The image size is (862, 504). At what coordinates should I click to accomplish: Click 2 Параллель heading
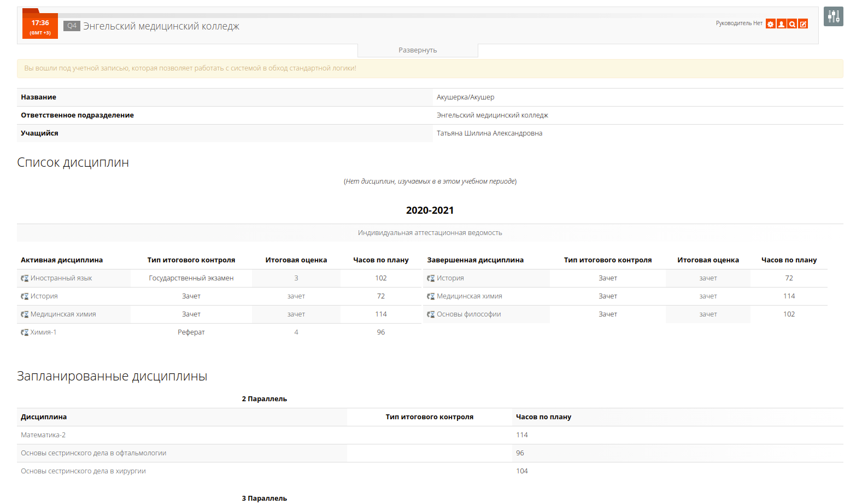click(x=265, y=399)
